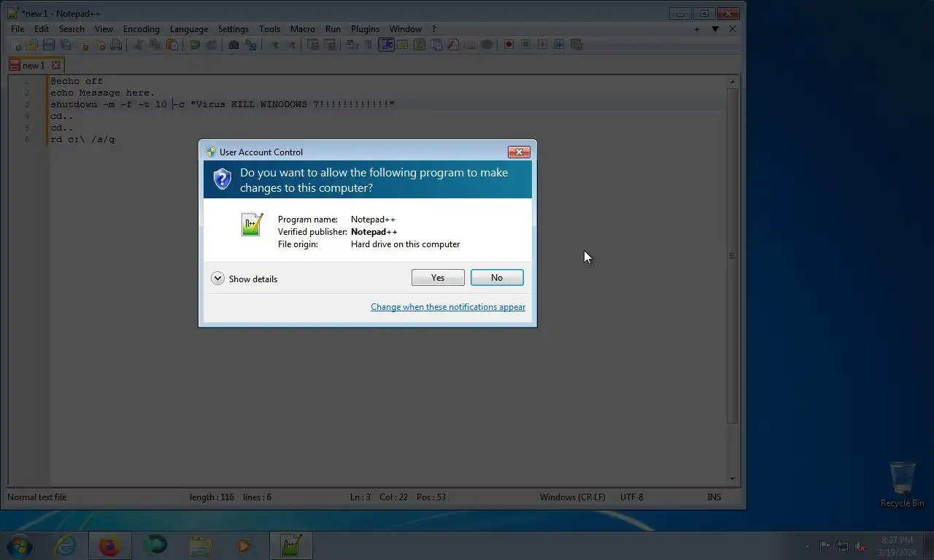Open the Document Map toolbar icon
Screen dimensions: 934x560
420,44
